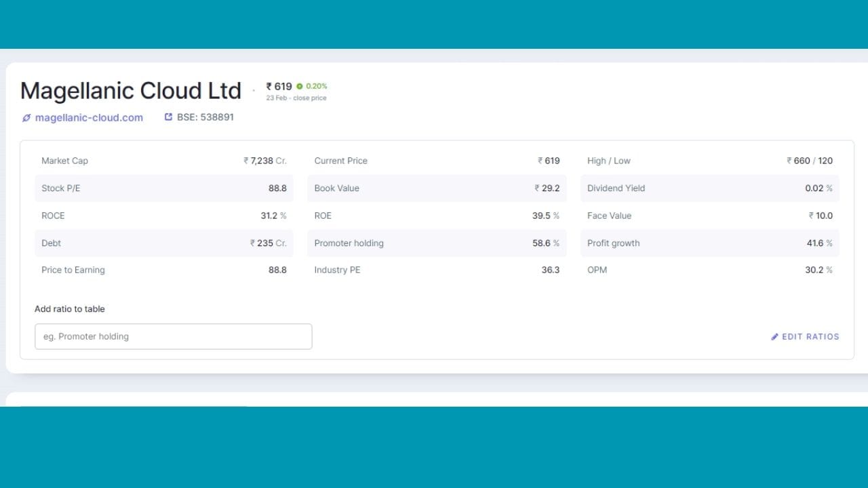Click the link icon beside magellanic-cloud.com
868x488 pixels.
coord(26,118)
